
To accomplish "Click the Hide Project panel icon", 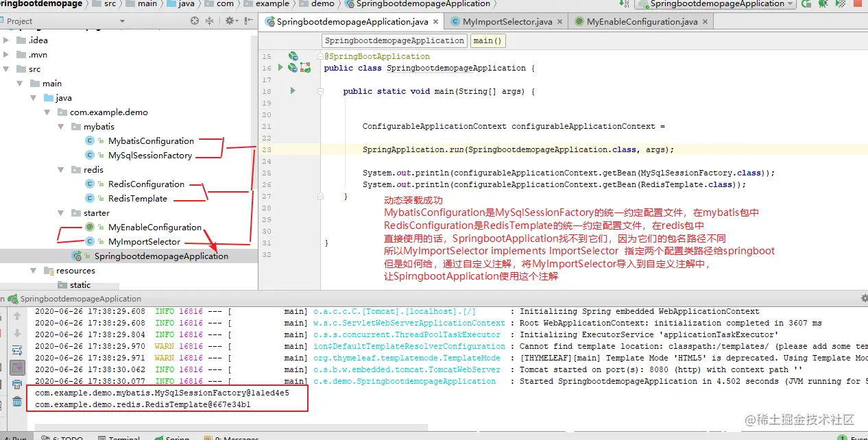I will (248, 21).
